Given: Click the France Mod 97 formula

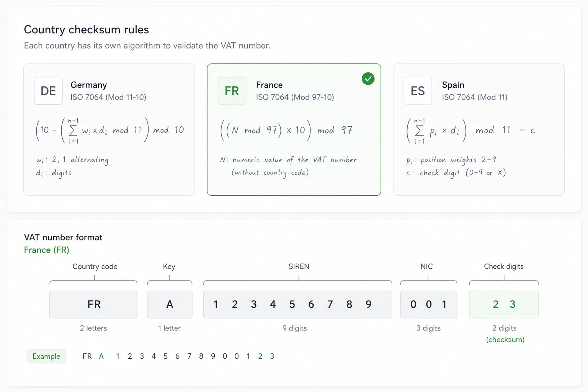Looking at the screenshot, I should [286, 131].
